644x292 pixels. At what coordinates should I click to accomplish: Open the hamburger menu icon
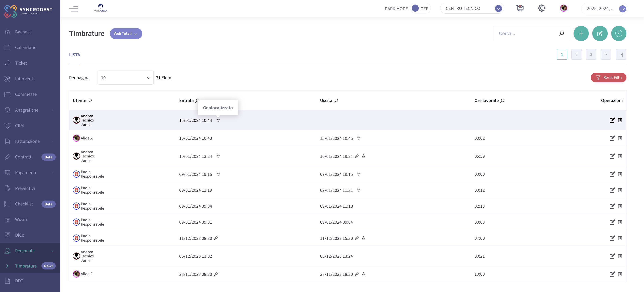click(x=73, y=8)
